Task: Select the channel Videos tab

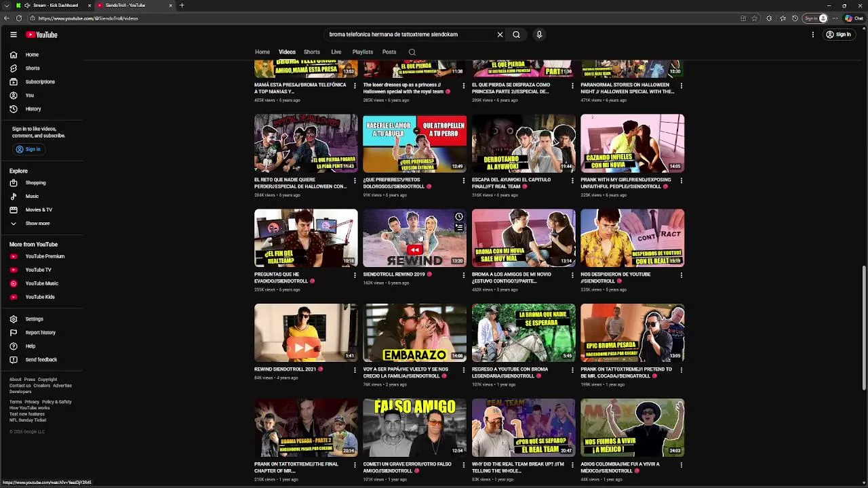Action: coord(287,52)
